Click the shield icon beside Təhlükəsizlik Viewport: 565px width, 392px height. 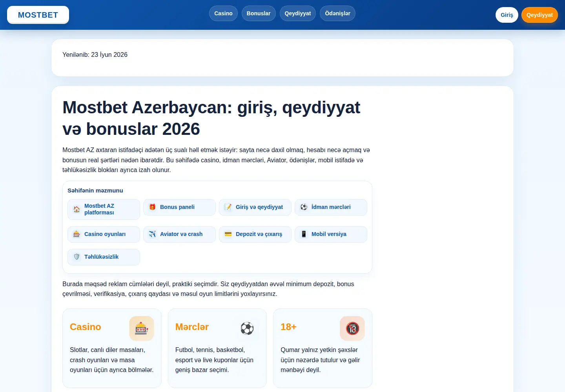pyautogui.click(x=77, y=257)
